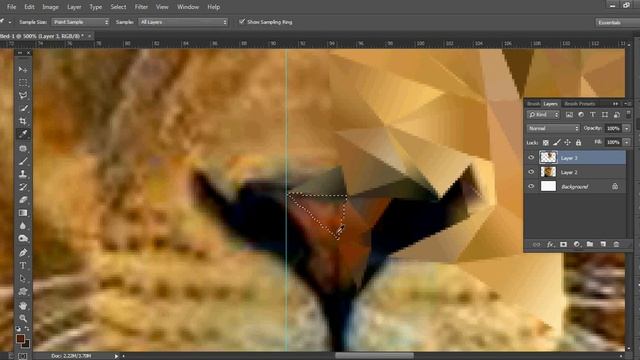Select the Rectangular Marquee tool
The width and height of the screenshot is (640, 360).
point(23,82)
